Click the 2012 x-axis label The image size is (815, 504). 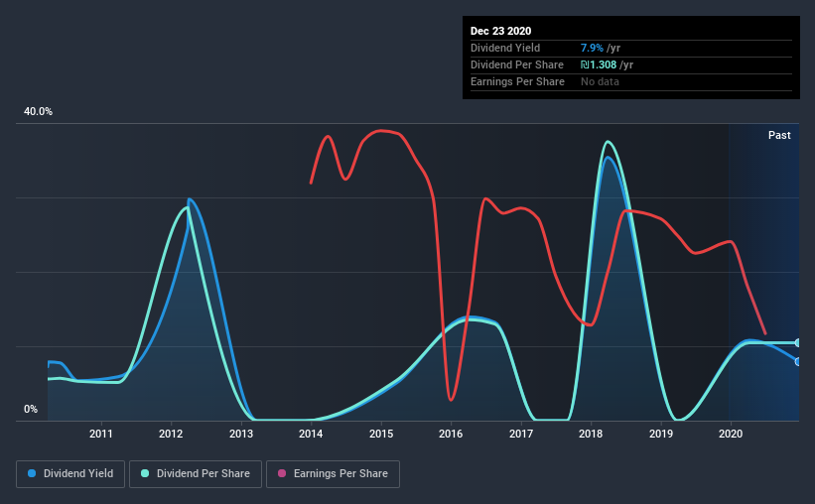[x=171, y=434]
